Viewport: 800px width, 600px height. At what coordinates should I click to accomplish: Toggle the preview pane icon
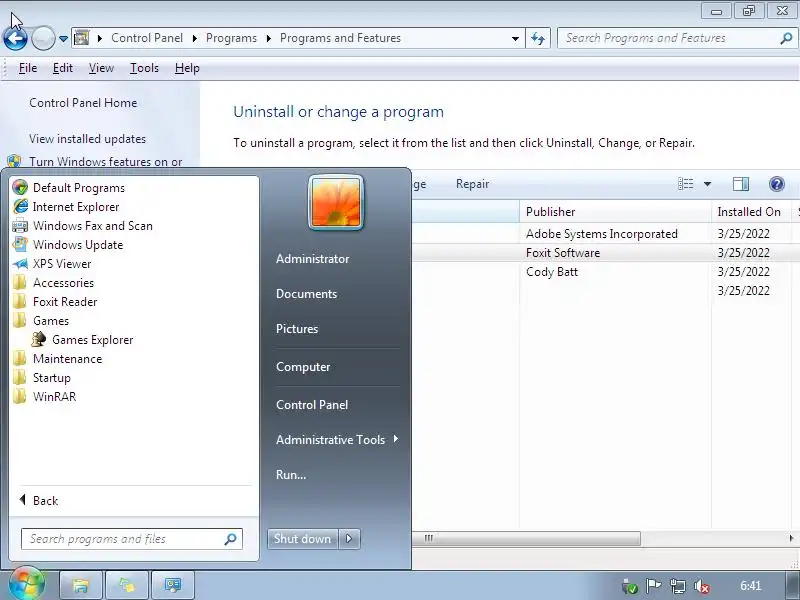[741, 184]
